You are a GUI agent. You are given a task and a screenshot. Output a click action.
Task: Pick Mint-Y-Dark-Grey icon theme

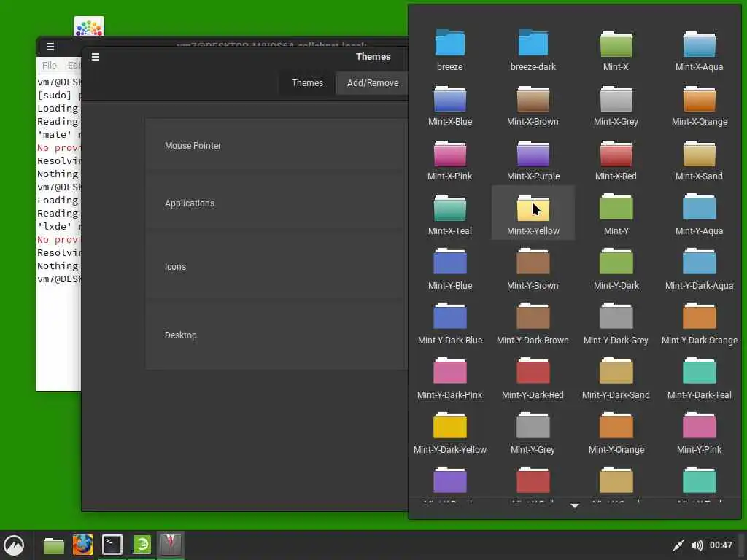616,323
